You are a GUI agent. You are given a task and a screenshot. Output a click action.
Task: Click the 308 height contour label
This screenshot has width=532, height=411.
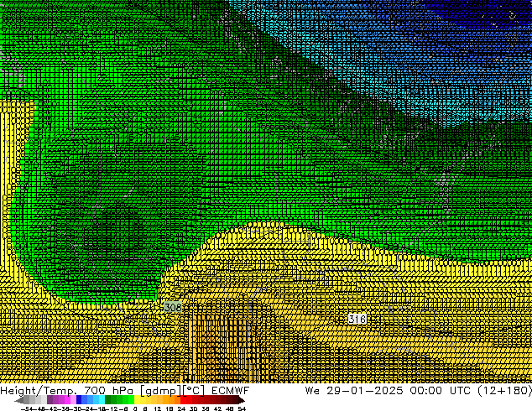(173, 307)
